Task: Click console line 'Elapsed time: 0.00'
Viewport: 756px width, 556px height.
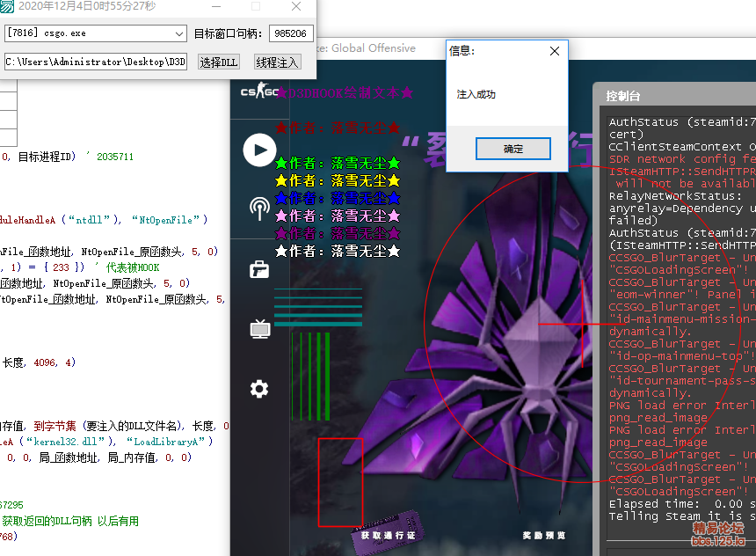Action: pos(682,504)
